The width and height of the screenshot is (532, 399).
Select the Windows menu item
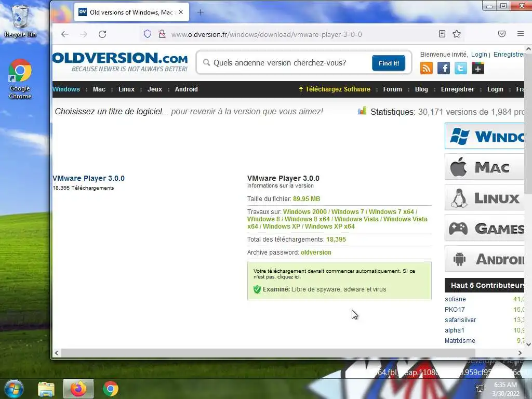coord(66,89)
